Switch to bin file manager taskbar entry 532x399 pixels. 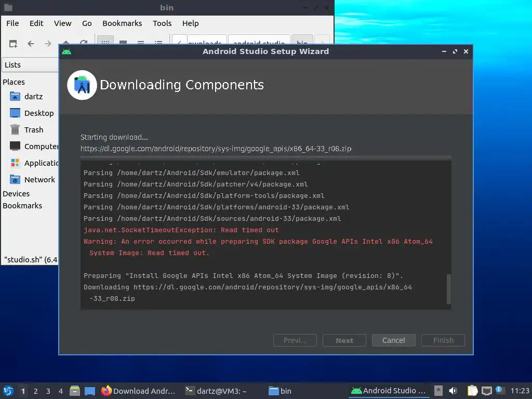pyautogui.click(x=280, y=391)
